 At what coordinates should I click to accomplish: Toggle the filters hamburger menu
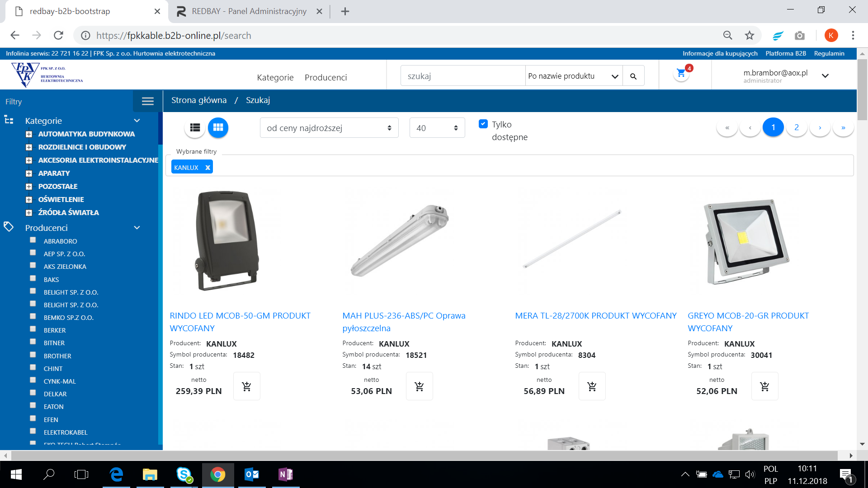point(148,101)
